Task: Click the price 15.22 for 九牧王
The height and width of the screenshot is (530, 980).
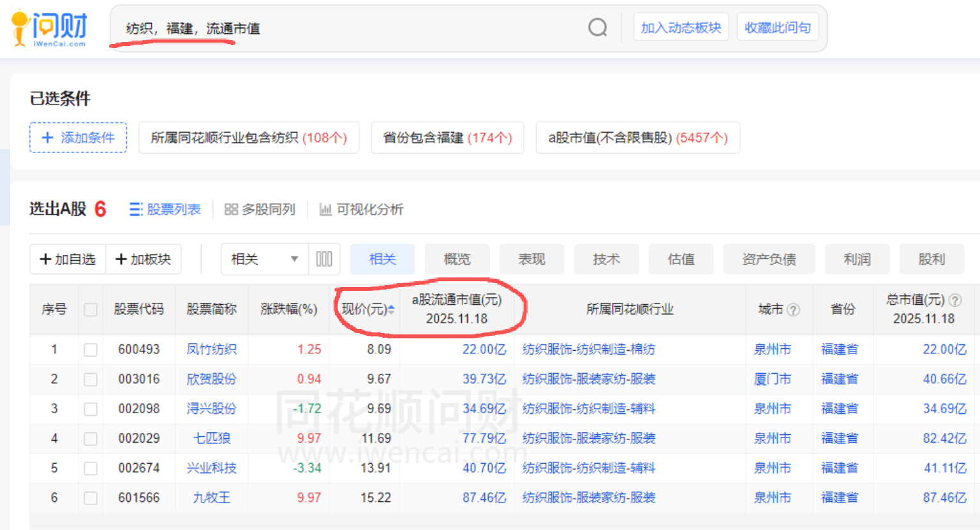Action: (376, 498)
